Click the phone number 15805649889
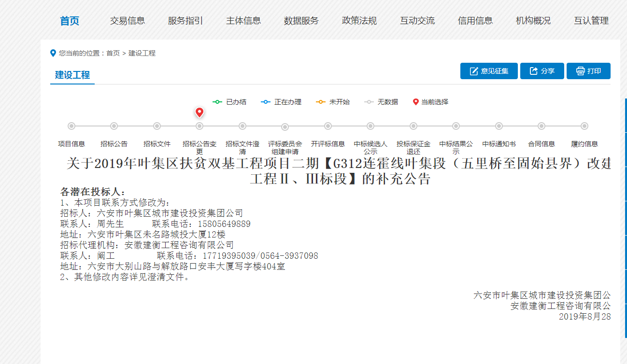627x364 pixels. [225, 224]
